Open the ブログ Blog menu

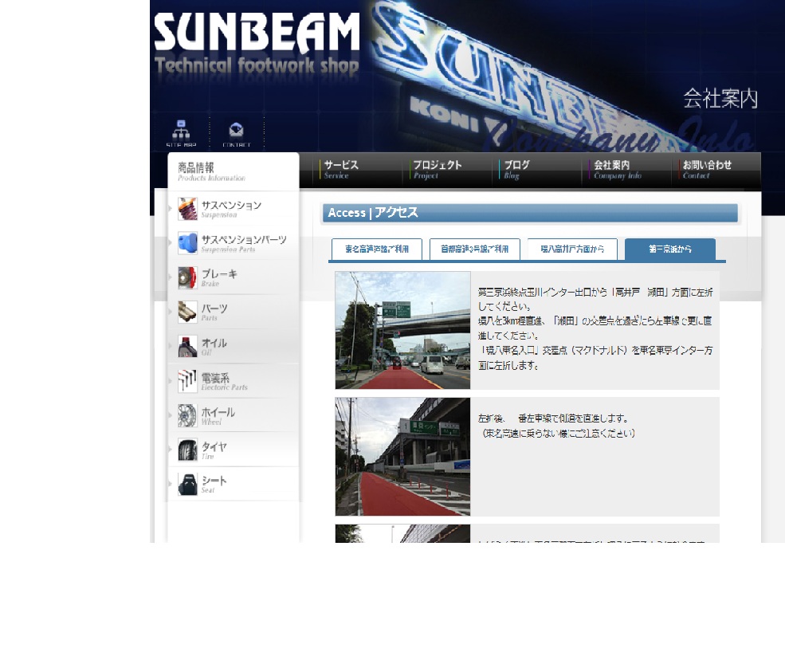[516, 169]
